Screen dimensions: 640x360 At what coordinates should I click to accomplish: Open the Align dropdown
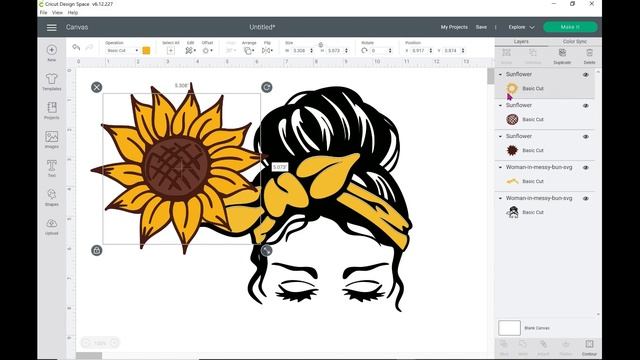(231, 51)
